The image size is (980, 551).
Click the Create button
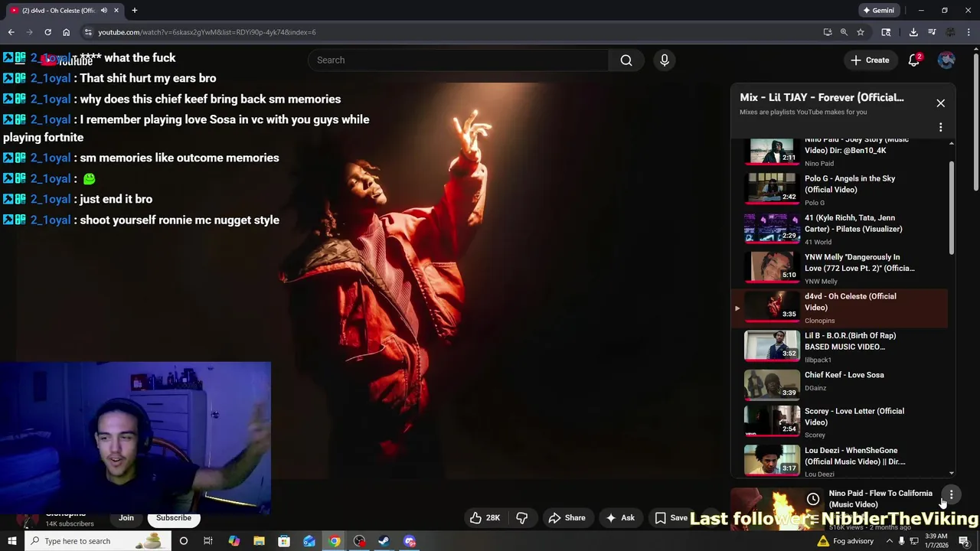[x=870, y=60]
